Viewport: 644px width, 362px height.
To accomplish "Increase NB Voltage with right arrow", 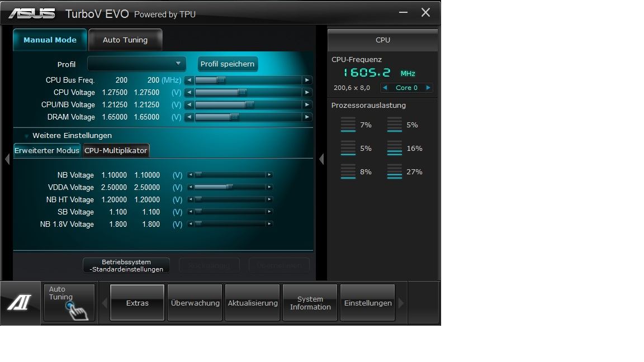I will [269, 175].
